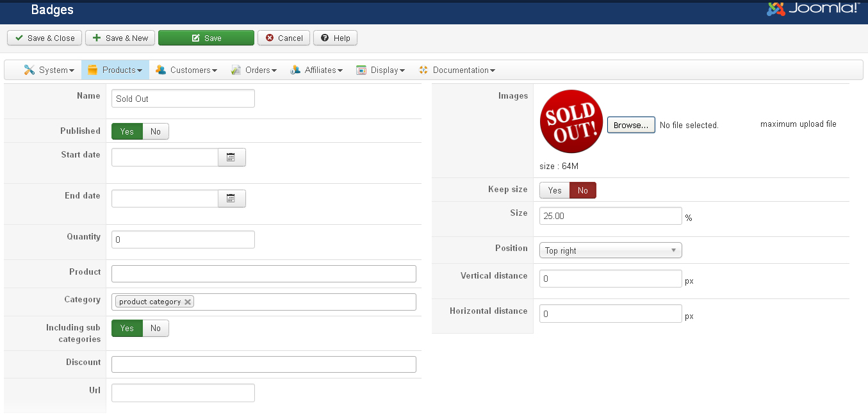Screen dimensions: 868x415
Task: Click the Documentation menu icon
Action: click(423, 70)
